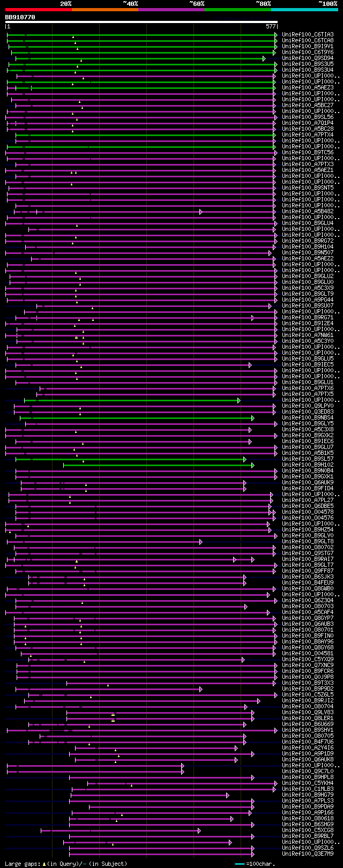Select label UniRef100_A7PTX4

[308, 135]
